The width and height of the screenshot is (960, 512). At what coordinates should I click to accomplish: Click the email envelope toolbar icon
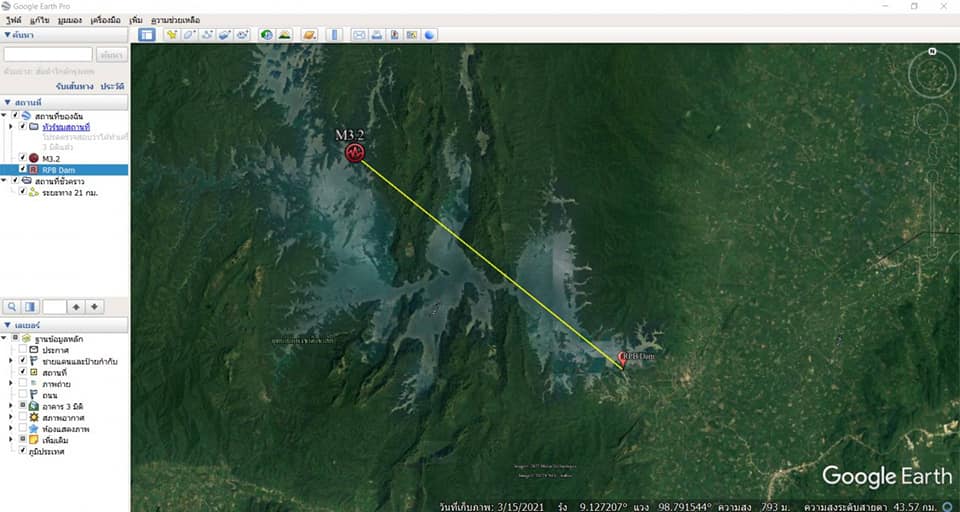pos(359,35)
